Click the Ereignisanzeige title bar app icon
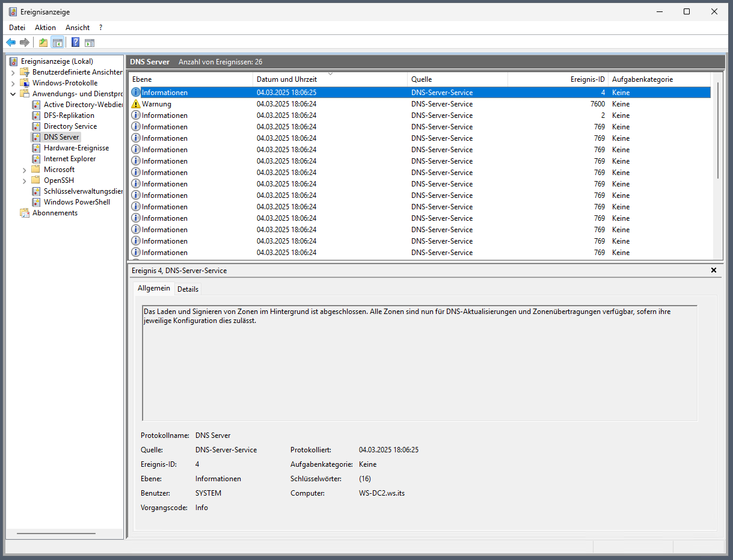The height and width of the screenshot is (560, 733). pos(13,11)
